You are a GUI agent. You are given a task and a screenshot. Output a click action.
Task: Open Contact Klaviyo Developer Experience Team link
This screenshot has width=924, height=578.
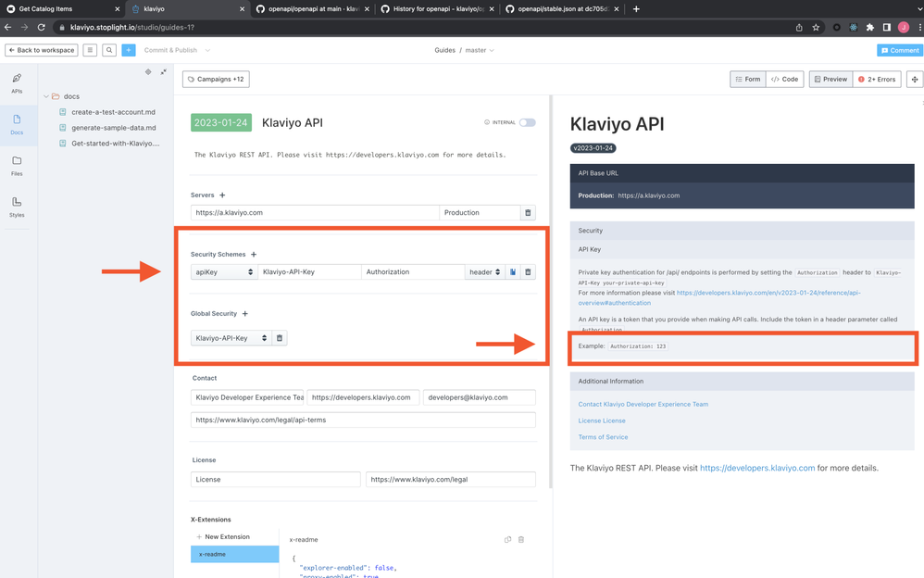(x=643, y=404)
